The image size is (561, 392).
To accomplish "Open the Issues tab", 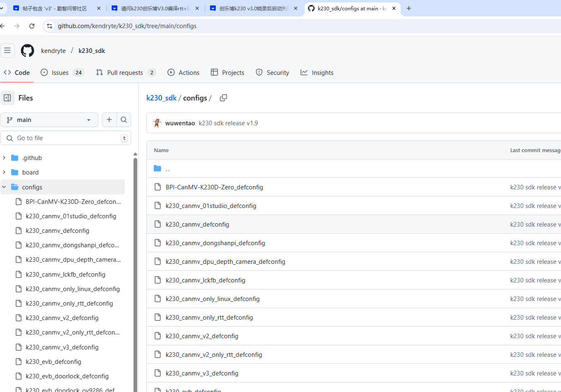I will (x=62, y=73).
